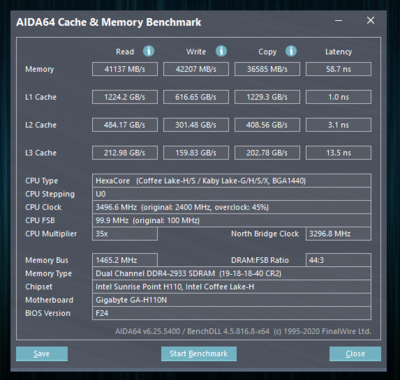Start Benchmark button click
The width and height of the screenshot is (400, 380).
pyautogui.click(x=199, y=354)
